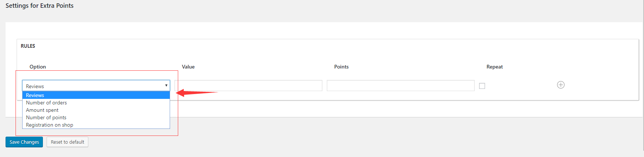The image size is (644, 157).
Task: Click the Points column label
Action: 341,67
